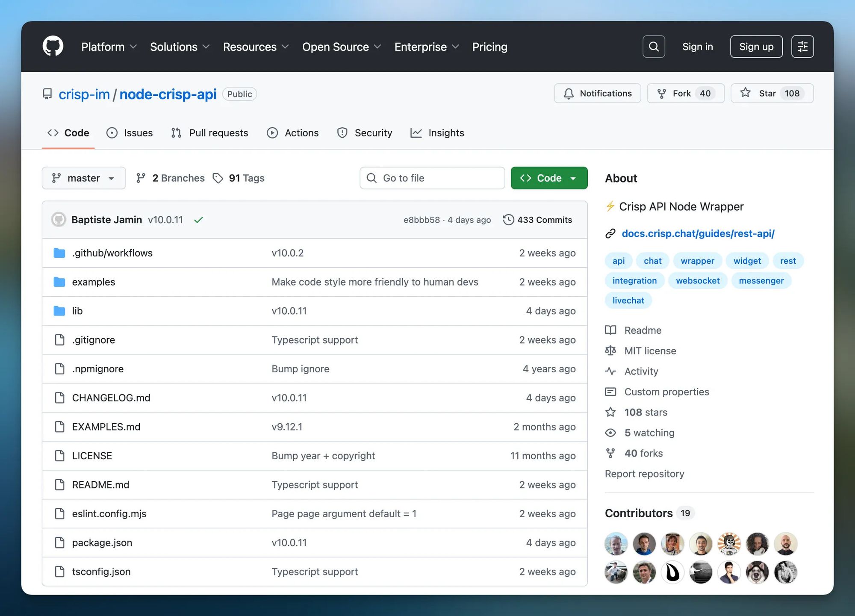Click the Pricing link
This screenshot has width=855, height=616.
(489, 47)
